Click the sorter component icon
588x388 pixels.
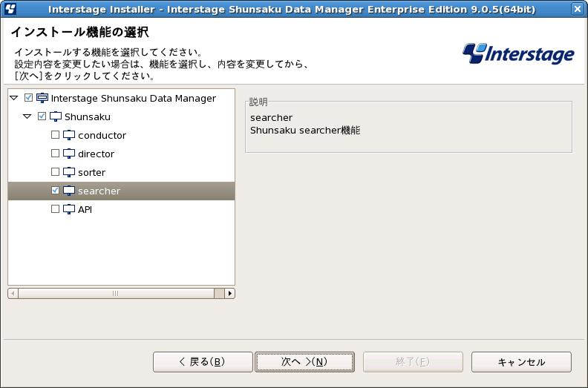point(69,172)
